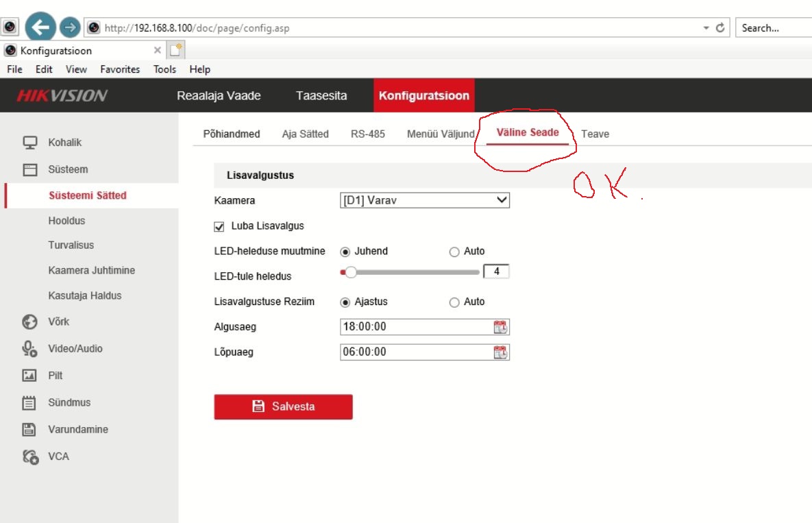Click the Video/Audio microphone icon

(29, 349)
